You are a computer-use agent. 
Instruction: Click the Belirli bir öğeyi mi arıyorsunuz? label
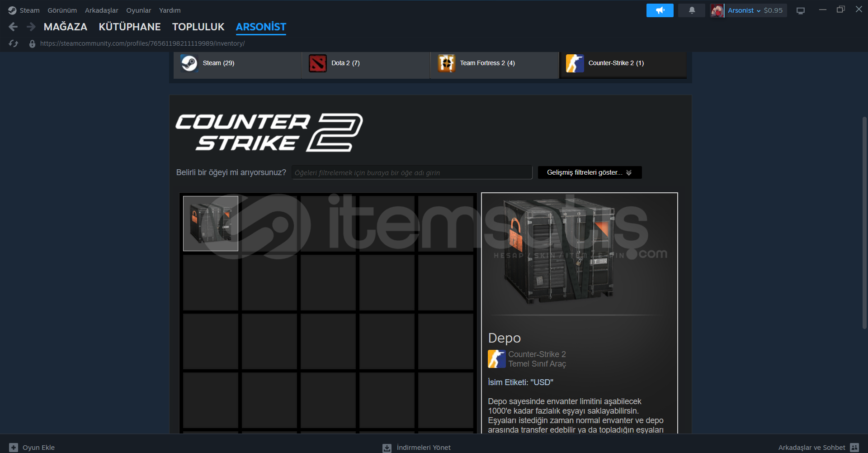point(231,172)
